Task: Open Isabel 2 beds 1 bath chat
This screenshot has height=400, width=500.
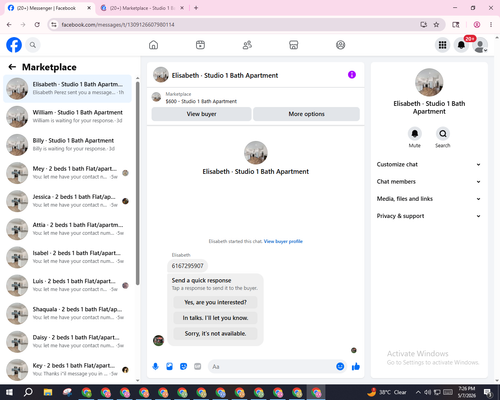Action: tap(67, 257)
